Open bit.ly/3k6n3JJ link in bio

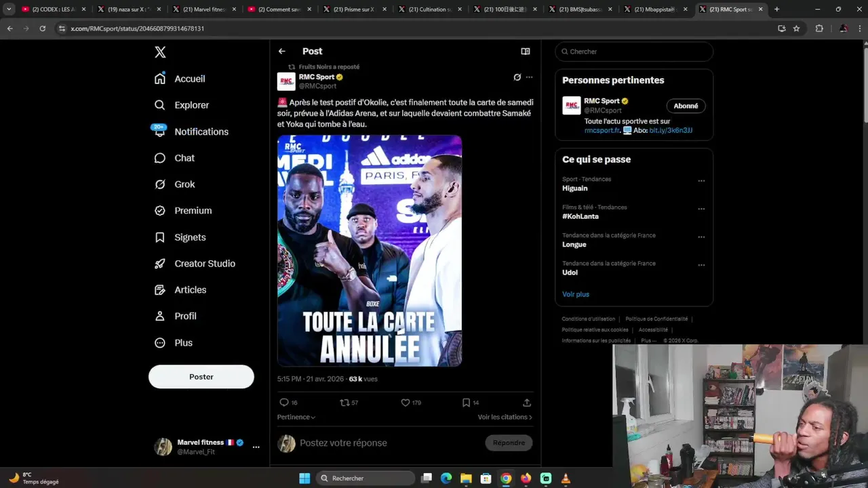coord(671,130)
